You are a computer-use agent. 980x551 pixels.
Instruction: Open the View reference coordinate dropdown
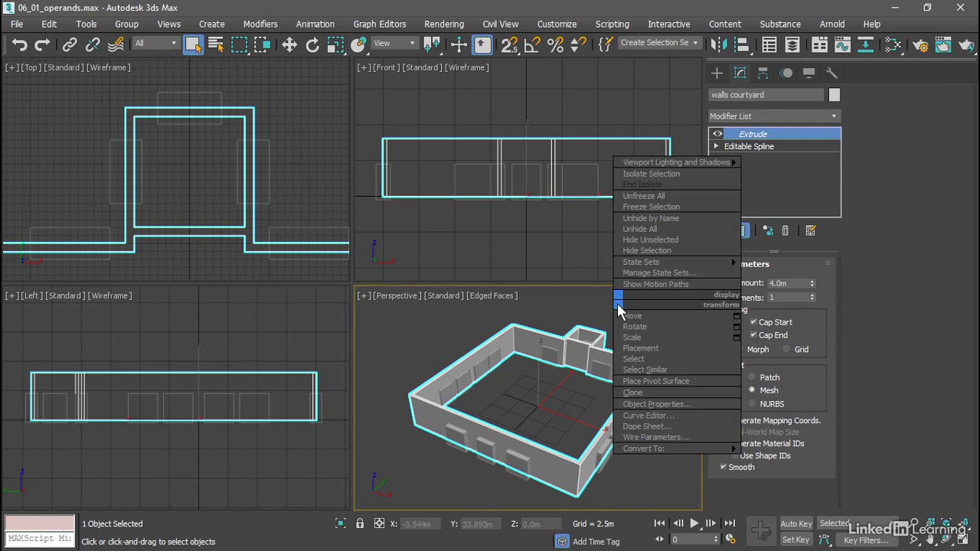coord(394,44)
